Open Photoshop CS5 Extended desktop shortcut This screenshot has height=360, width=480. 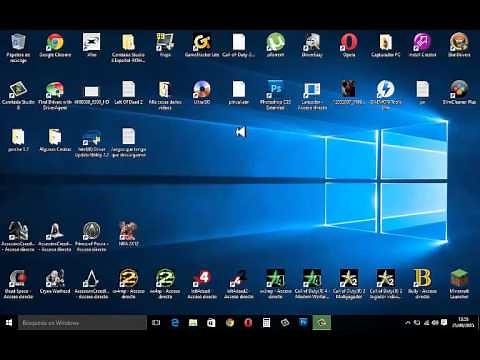click(x=275, y=89)
